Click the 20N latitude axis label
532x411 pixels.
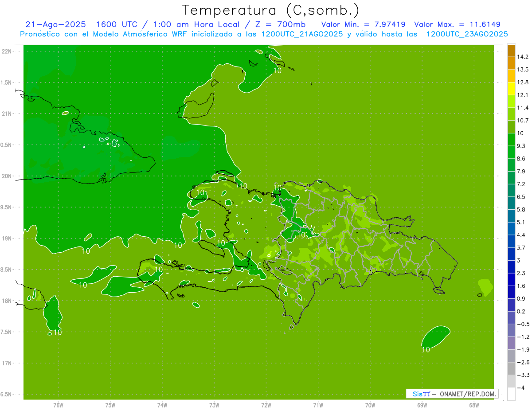click(x=7, y=176)
